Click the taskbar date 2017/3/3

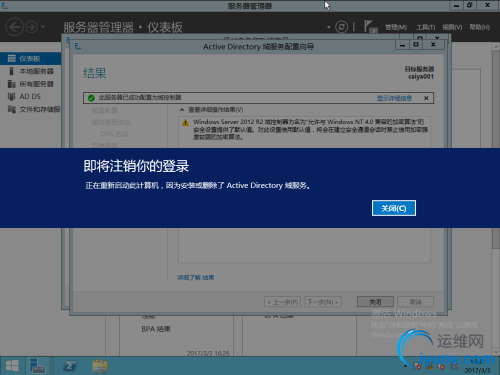pyautogui.click(x=477, y=370)
